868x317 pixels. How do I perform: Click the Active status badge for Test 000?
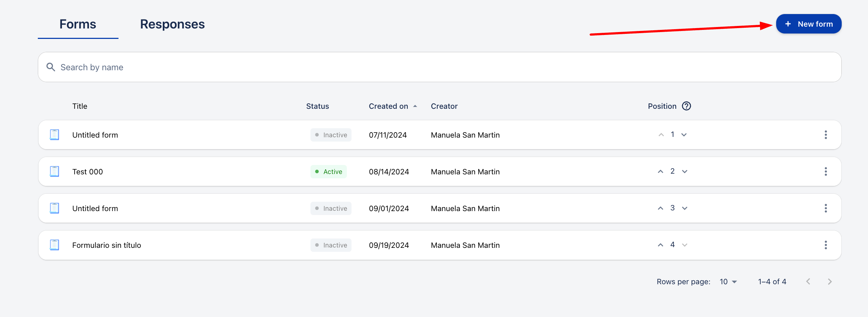point(328,172)
